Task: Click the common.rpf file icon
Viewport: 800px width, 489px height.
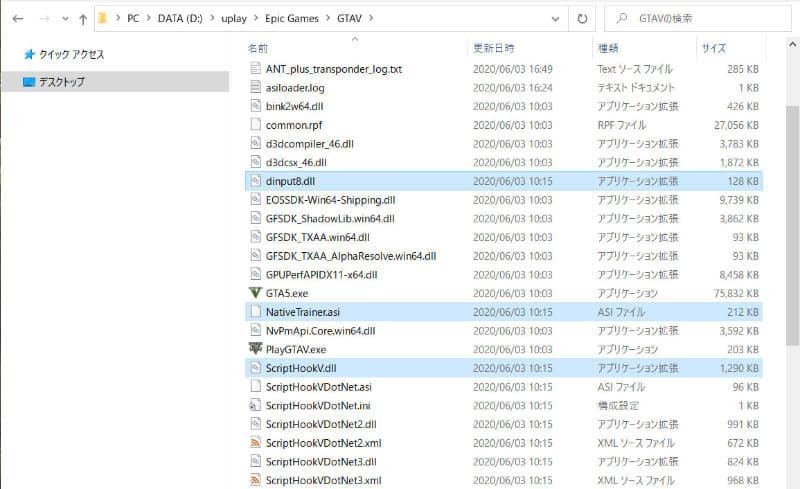Action: 255,125
